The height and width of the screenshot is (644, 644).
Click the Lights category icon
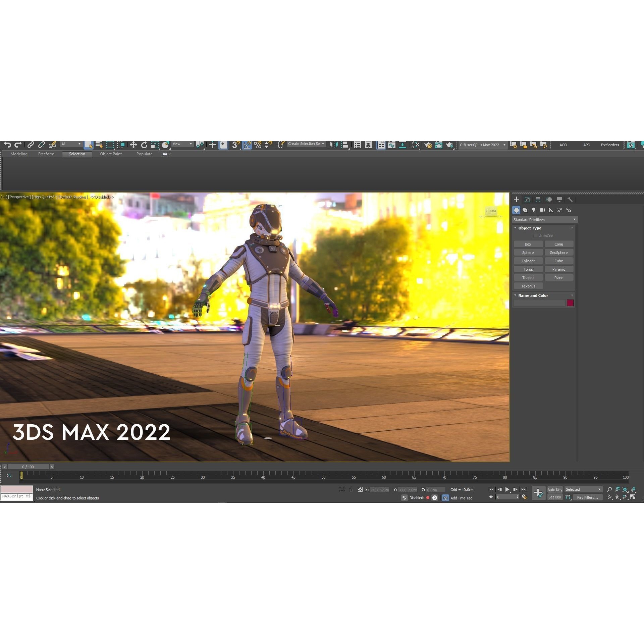(x=534, y=210)
